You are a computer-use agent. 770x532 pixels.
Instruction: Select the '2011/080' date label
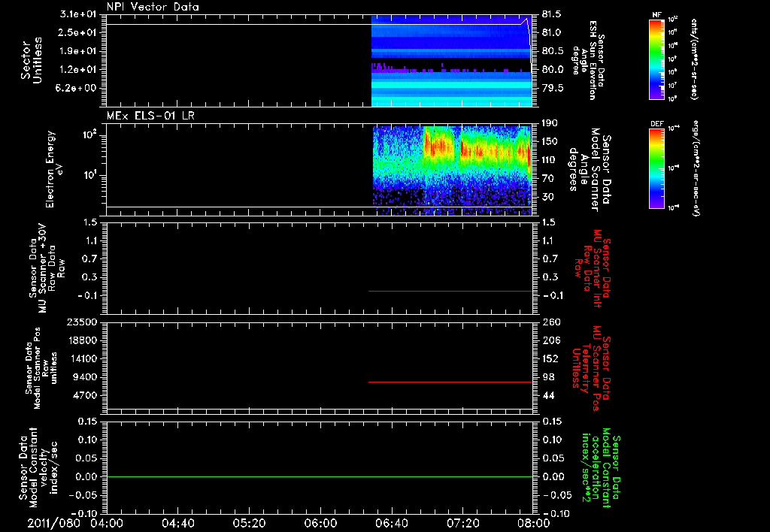(x=53, y=523)
